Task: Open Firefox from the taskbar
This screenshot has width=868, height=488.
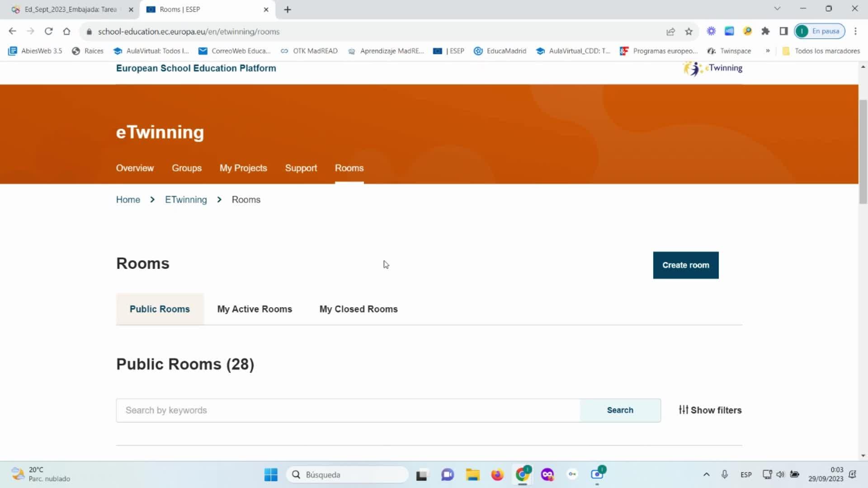Action: point(497,474)
